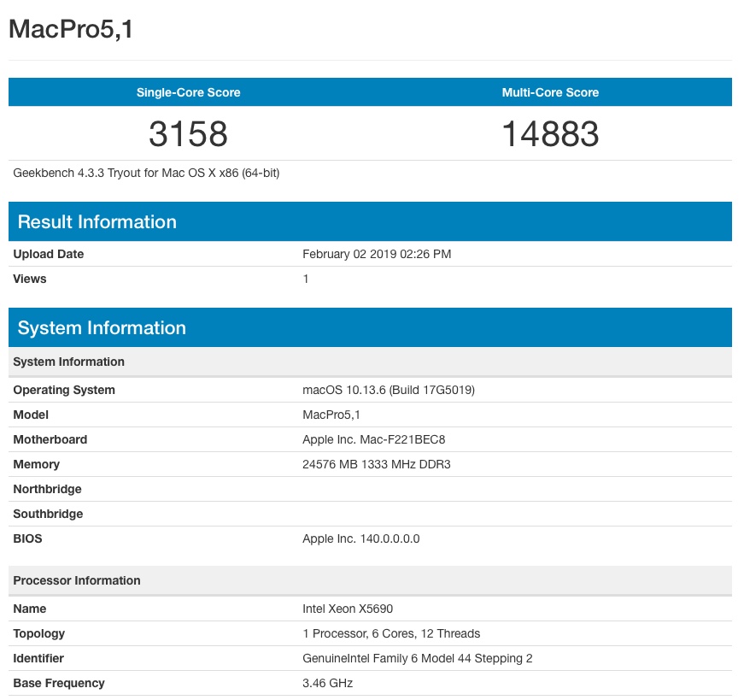Image resolution: width=744 pixels, height=700 pixels.
Task: Click the Identifier label
Action: 38,658
